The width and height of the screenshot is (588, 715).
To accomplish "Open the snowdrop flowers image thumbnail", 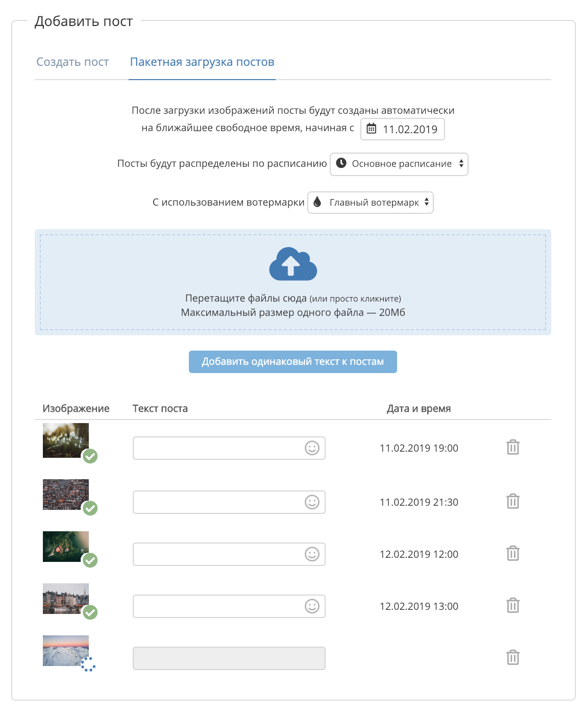I will click(66, 440).
